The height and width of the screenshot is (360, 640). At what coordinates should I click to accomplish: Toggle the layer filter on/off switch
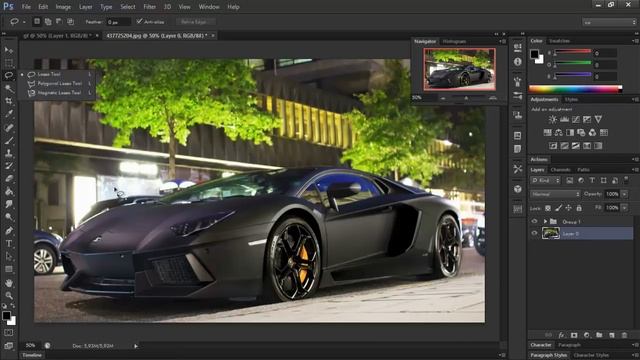tap(626, 180)
